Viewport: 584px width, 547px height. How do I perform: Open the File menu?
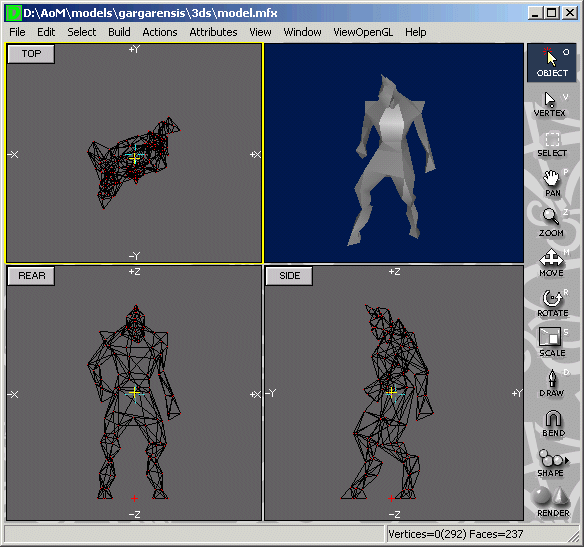17,32
